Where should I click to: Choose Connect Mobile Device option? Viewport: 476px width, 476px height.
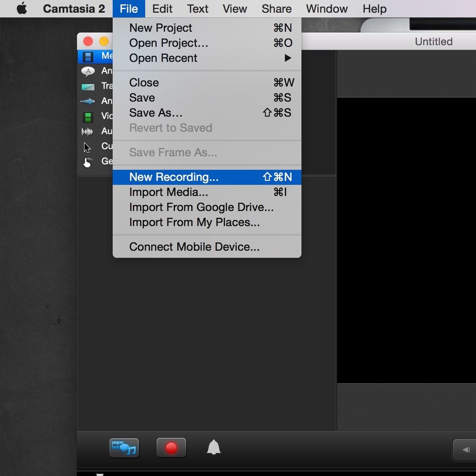click(x=194, y=247)
